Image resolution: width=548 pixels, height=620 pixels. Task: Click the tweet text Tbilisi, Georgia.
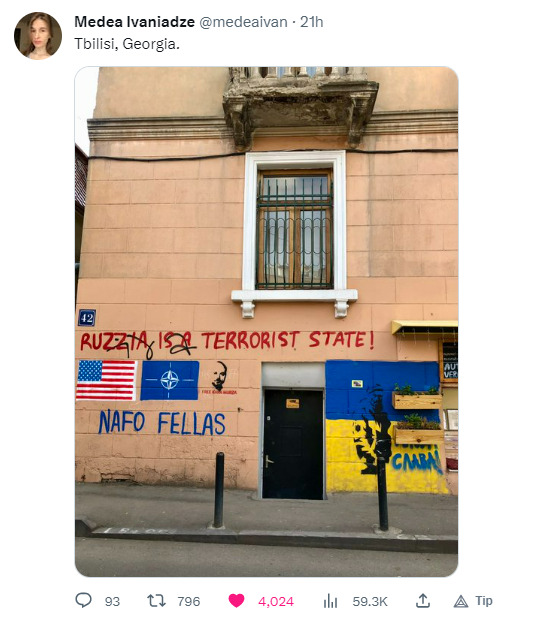coord(127,44)
